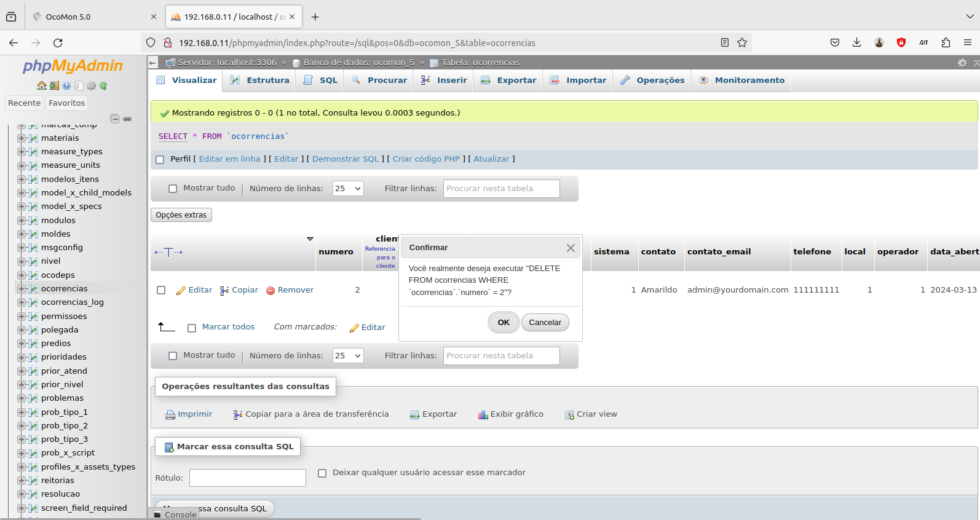Screen dimensions: 980x520
Task: Click the numero column header
Action: click(336, 252)
